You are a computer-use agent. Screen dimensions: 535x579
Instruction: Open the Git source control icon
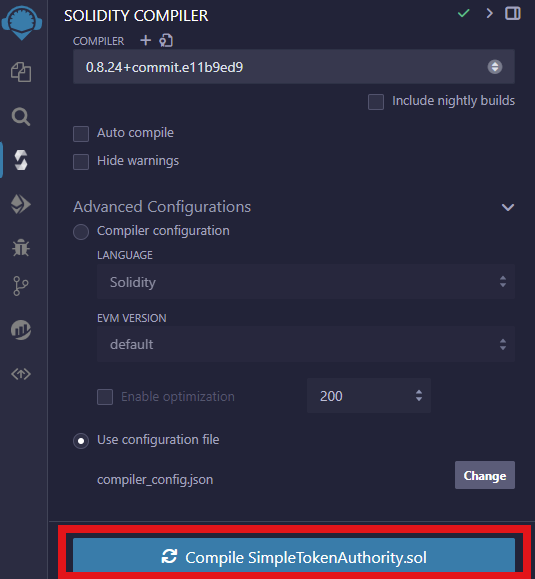(21, 286)
